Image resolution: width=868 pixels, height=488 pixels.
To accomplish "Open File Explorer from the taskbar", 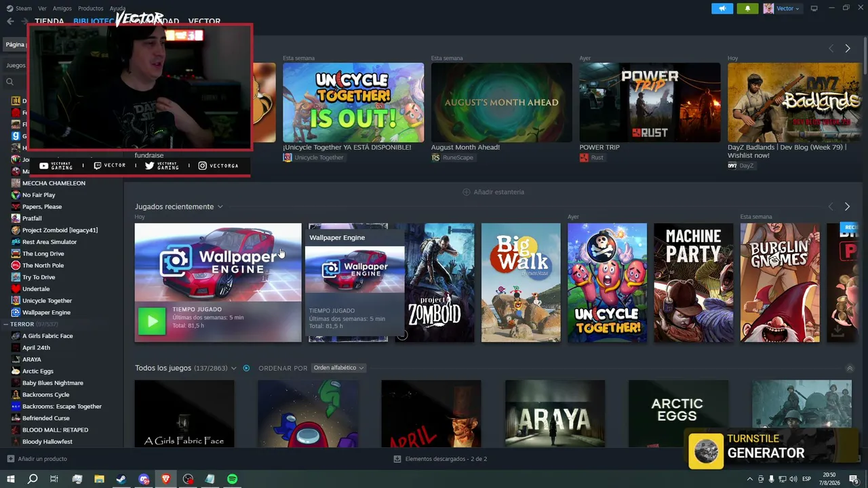I will pyautogui.click(x=99, y=479).
